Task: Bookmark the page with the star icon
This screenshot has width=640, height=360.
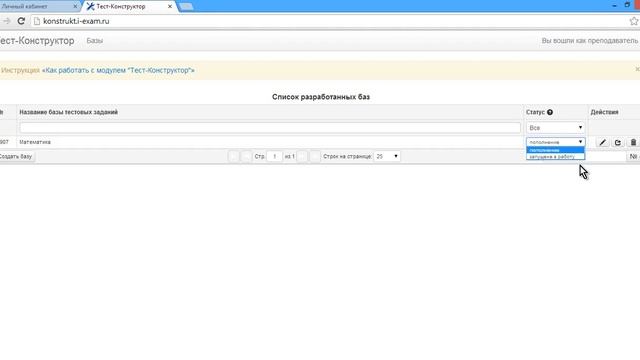Action: [x=634, y=21]
